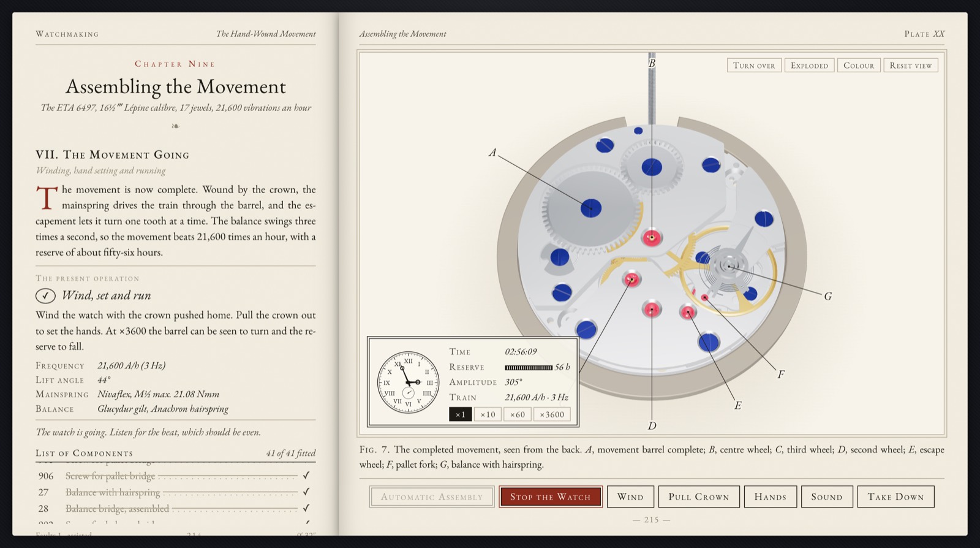Click the balance wheel hairspring in the diagram
The height and width of the screenshot is (548, 980).
click(x=729, y=266)
